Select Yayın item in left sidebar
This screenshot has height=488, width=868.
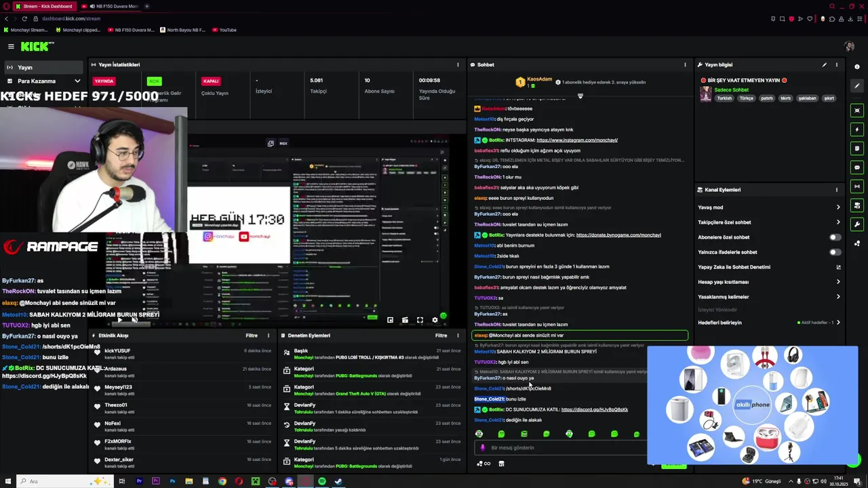[x=44, y=67]
